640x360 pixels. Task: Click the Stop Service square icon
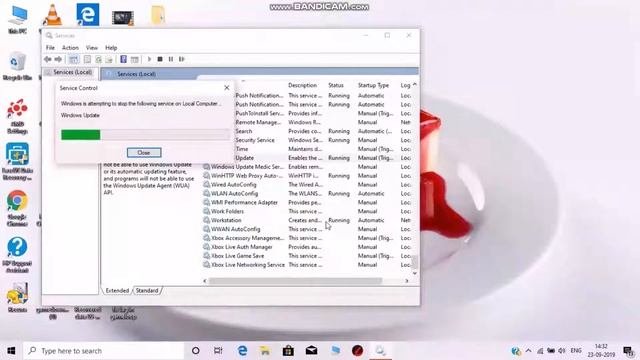160,59
